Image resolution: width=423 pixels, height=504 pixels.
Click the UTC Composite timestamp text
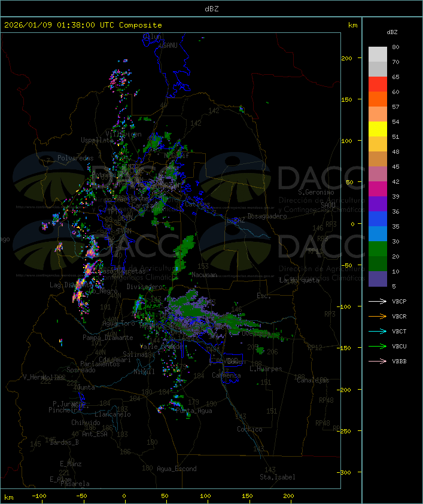click(83, 25)
